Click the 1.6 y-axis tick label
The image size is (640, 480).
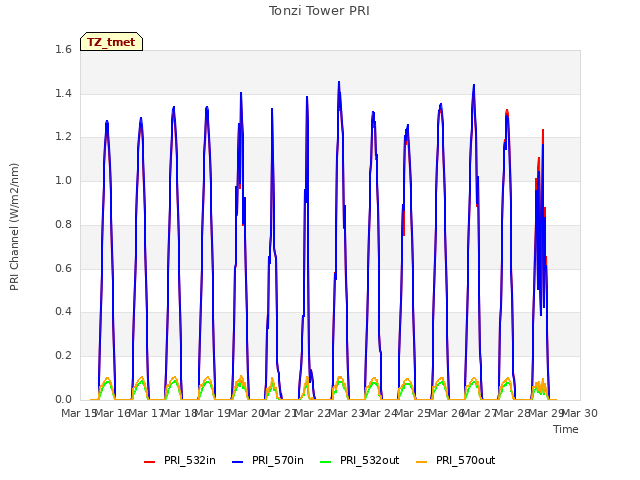[63, 49]
